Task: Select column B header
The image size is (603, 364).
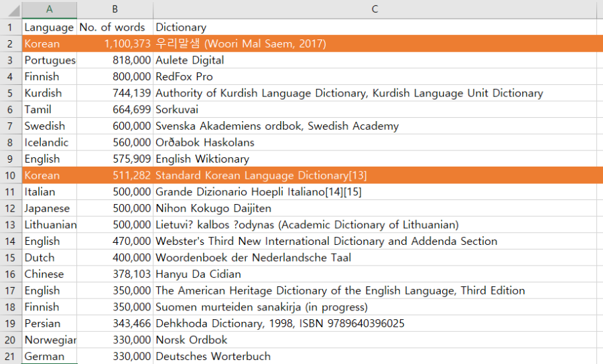Action: point(115,9)
